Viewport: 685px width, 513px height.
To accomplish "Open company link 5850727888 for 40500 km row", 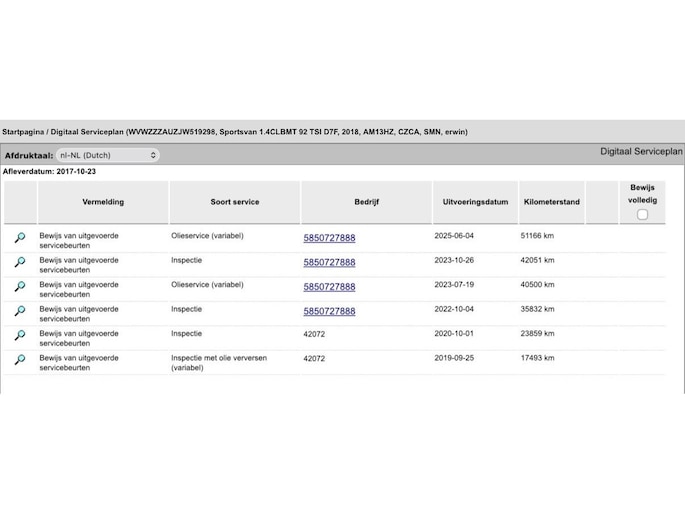I will (329, 287).
